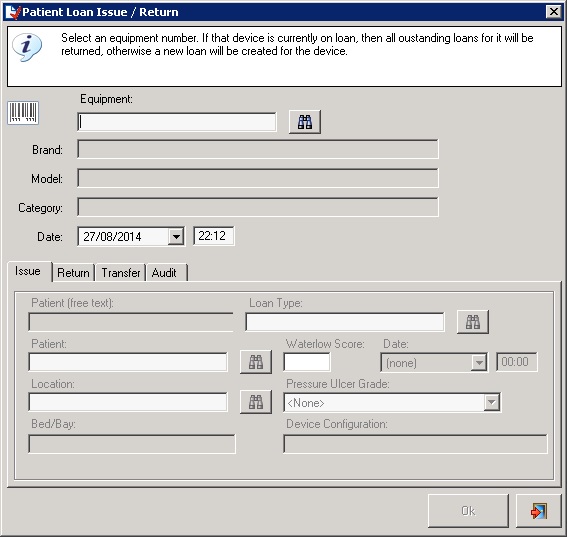Click the Ok button
Screen dimensions: 567x537
pyautogui.click(x=468, y=511)
